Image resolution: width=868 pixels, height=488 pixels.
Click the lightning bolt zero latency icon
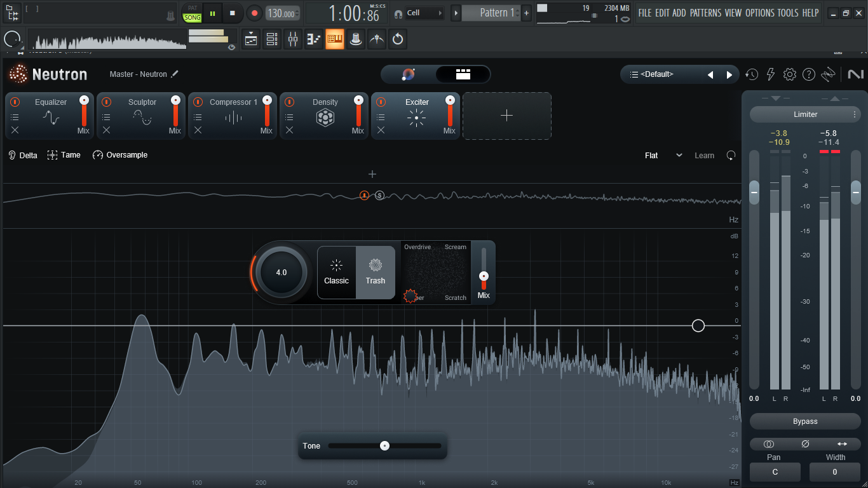[771, 74]
